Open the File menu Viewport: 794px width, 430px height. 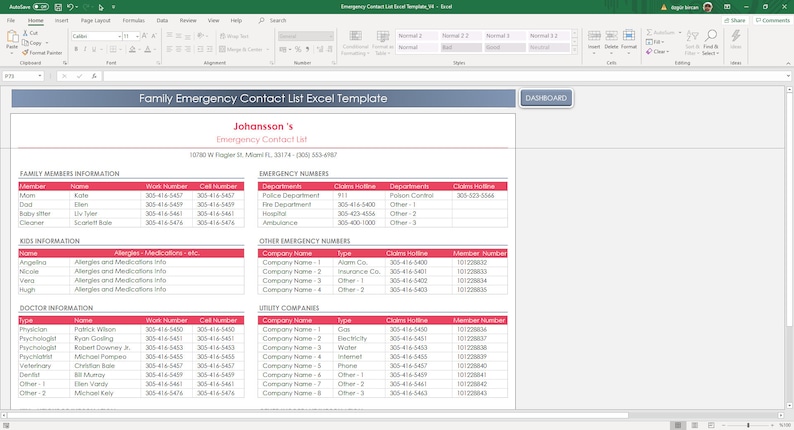tap(11, 21)
